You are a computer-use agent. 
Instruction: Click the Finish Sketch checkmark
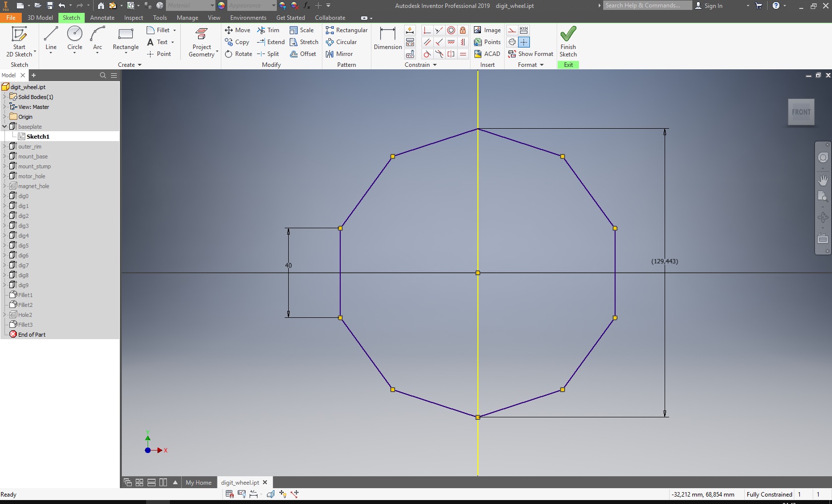click(x=568, y=34)
